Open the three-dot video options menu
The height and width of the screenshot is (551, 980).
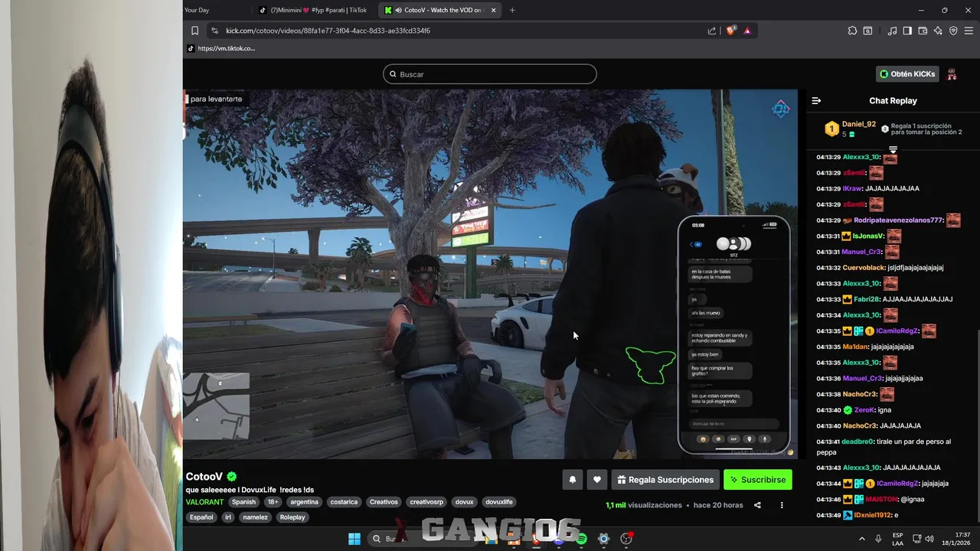pos(782,505)
